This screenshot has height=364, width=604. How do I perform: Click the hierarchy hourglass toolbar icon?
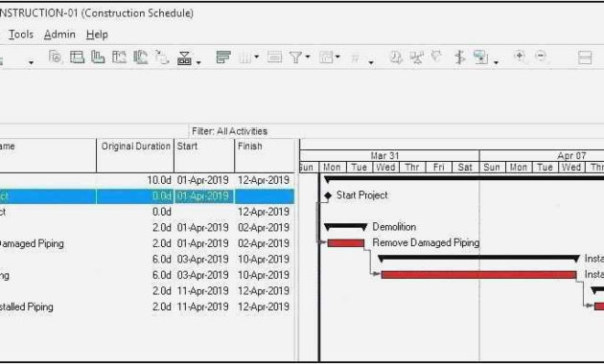pyautogui.click(x=184, y=57)
